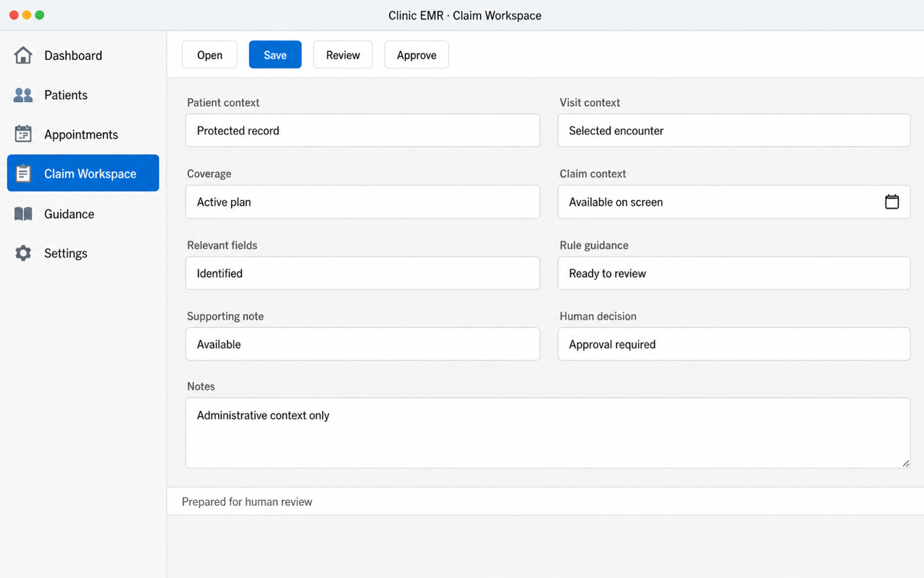Click the Claim Workspace clipboard icon

23,173
